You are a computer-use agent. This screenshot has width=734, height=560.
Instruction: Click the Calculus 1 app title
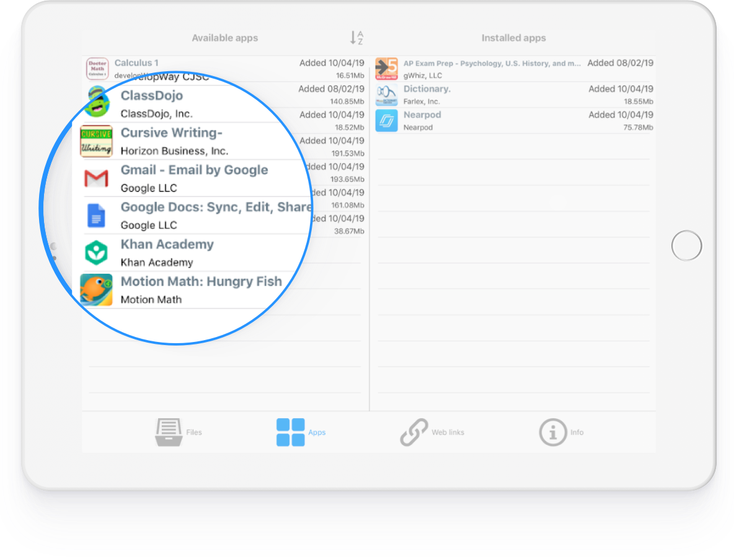[136, 63]
